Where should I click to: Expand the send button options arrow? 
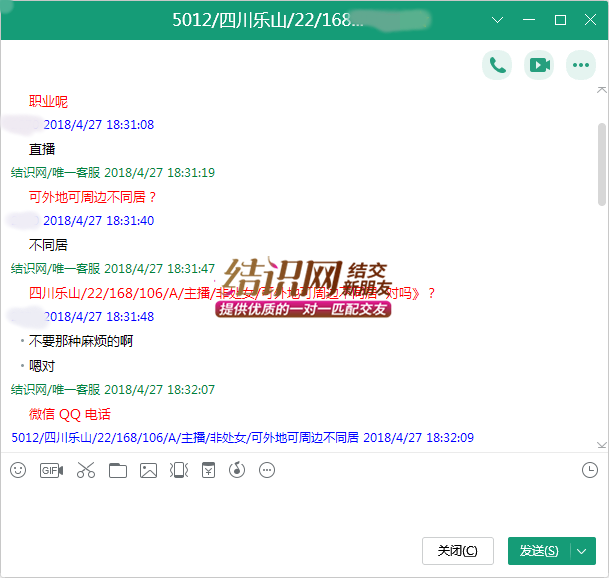[583, 551]
